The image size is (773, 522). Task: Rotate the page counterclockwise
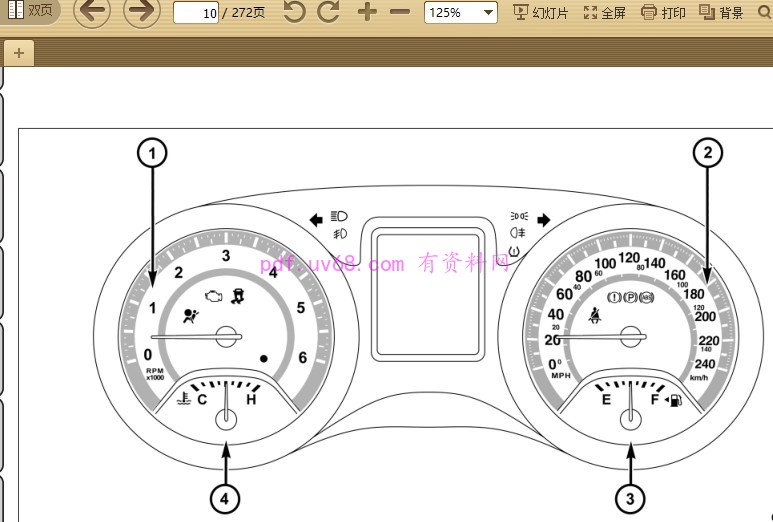294,13
